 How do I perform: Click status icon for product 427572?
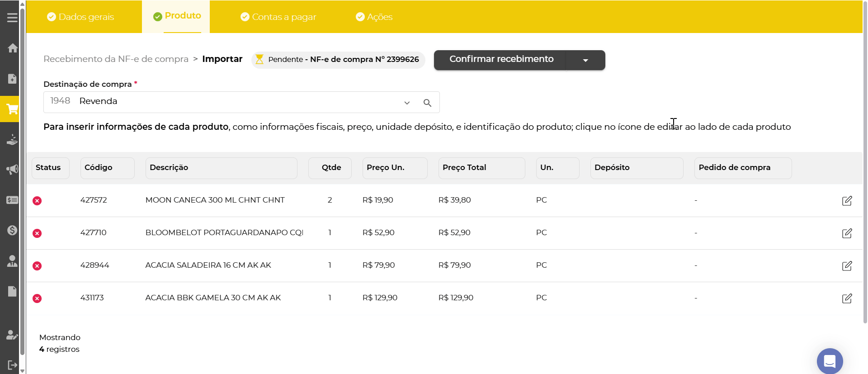[37, 201]
